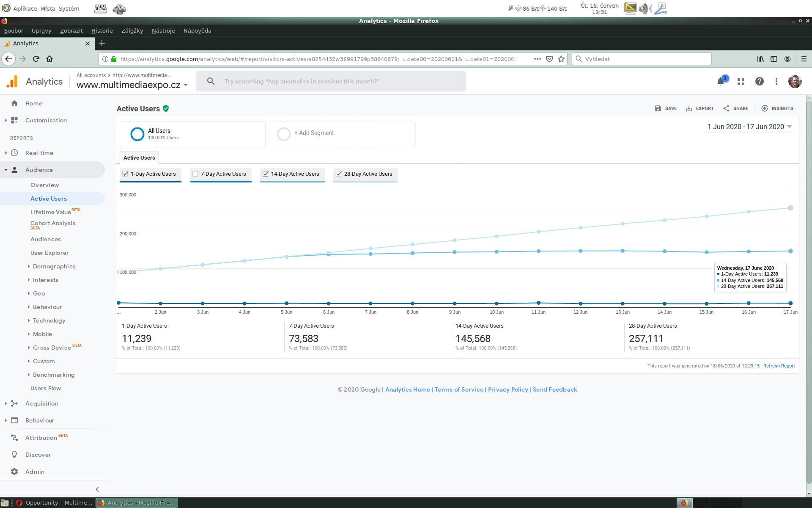This screenshot has width=812, height=508.
Task: Enable the 7-Day Active Users checkbox
Action: pos(195,174)
